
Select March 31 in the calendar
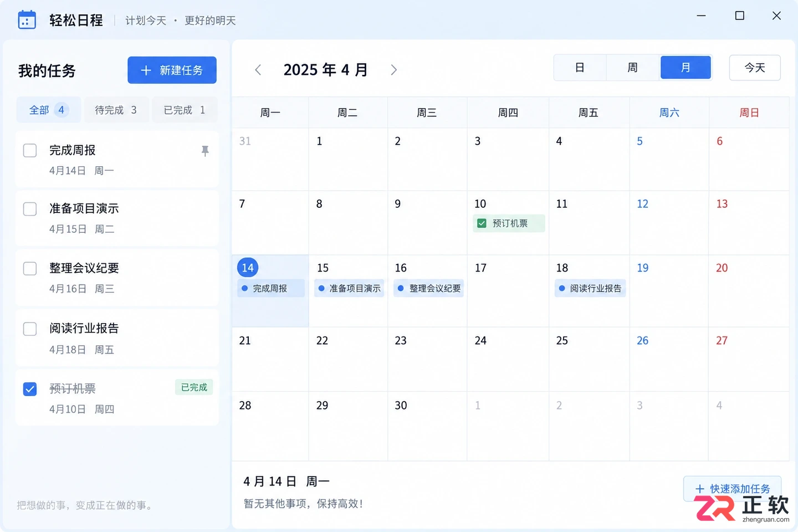(270, 160)
